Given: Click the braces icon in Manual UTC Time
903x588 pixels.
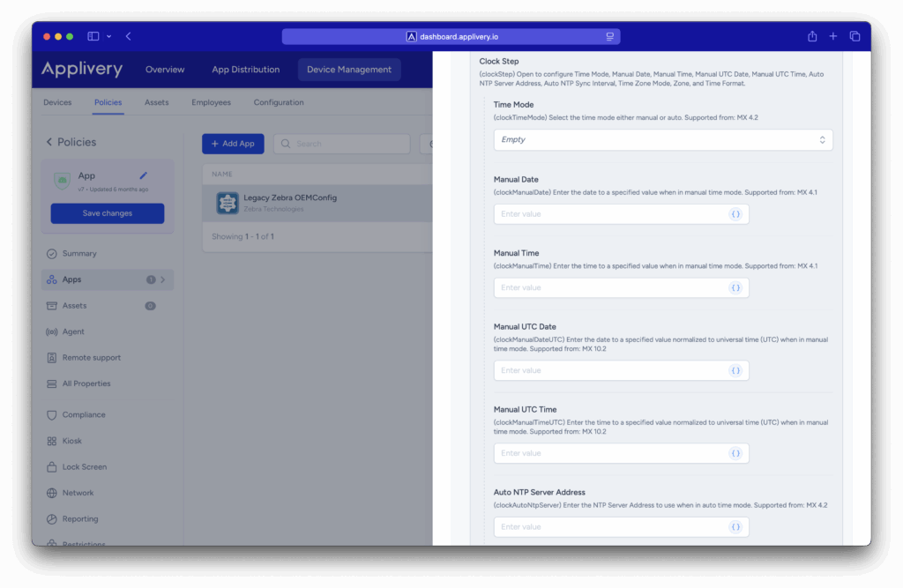Looking at the screenshot, I should tap(735, 453).
